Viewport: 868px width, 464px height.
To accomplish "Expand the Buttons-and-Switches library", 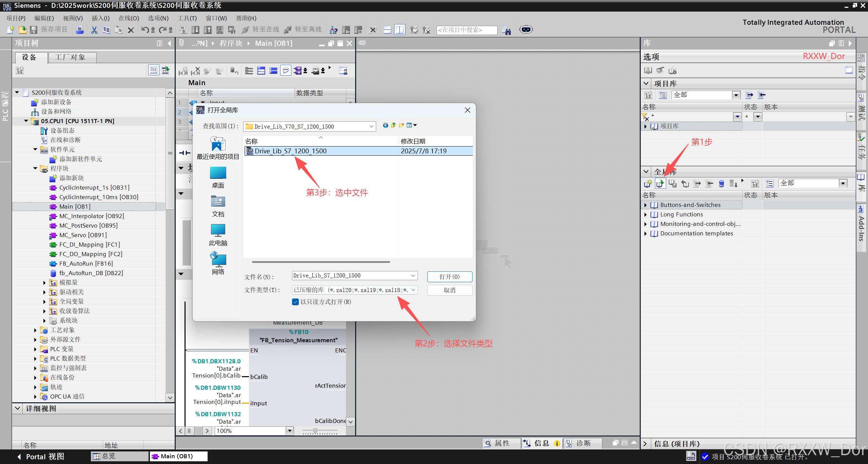I will [645, 205].
